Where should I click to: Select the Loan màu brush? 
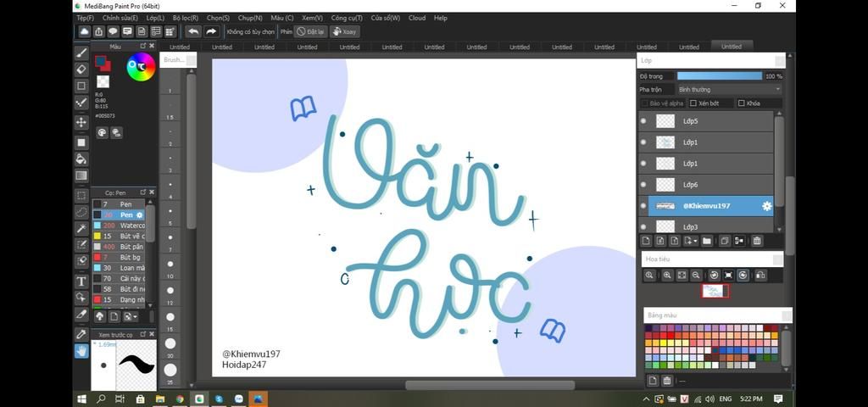coord(119,268)
